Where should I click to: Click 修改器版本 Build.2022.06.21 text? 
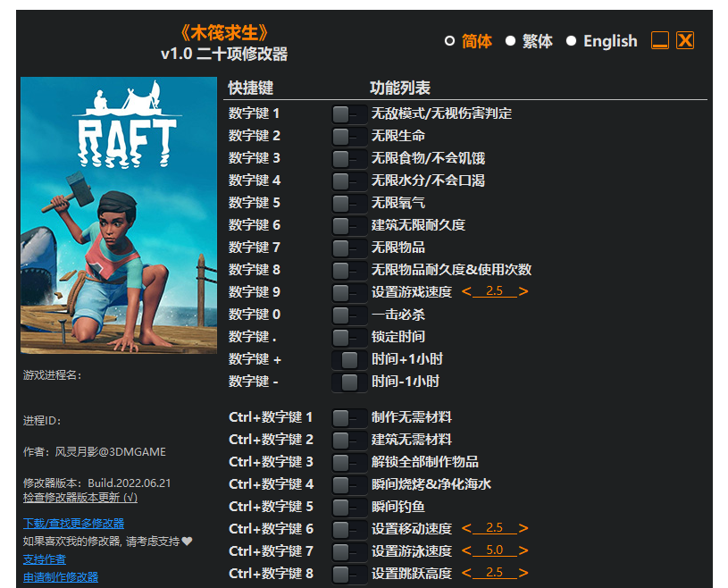coord(97,483)
